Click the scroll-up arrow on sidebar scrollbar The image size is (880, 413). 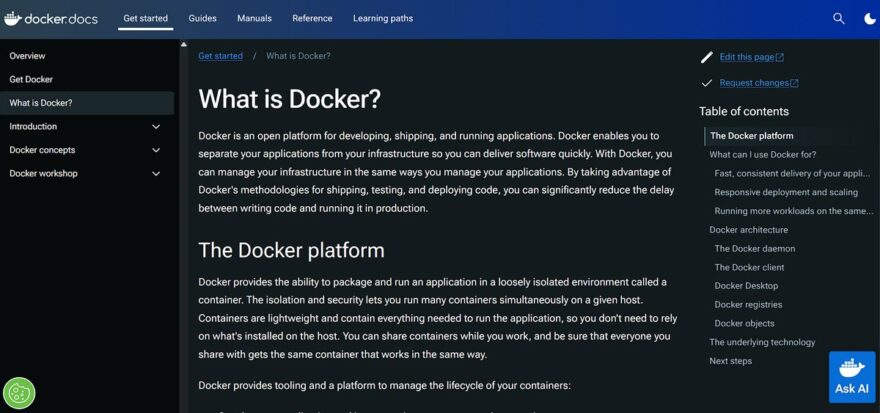tap(183, 45)
